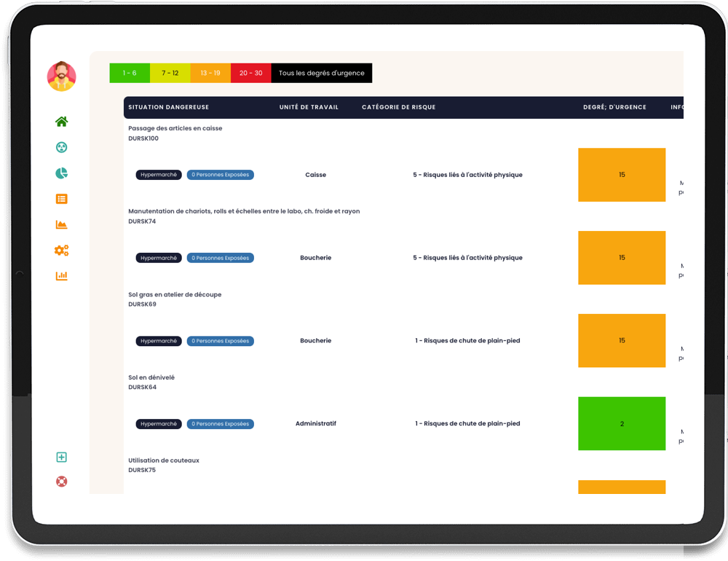The height and width of the screenshot is (561, 728).
Task: Open the teal pie chart icon
Action: click(62, 173)
